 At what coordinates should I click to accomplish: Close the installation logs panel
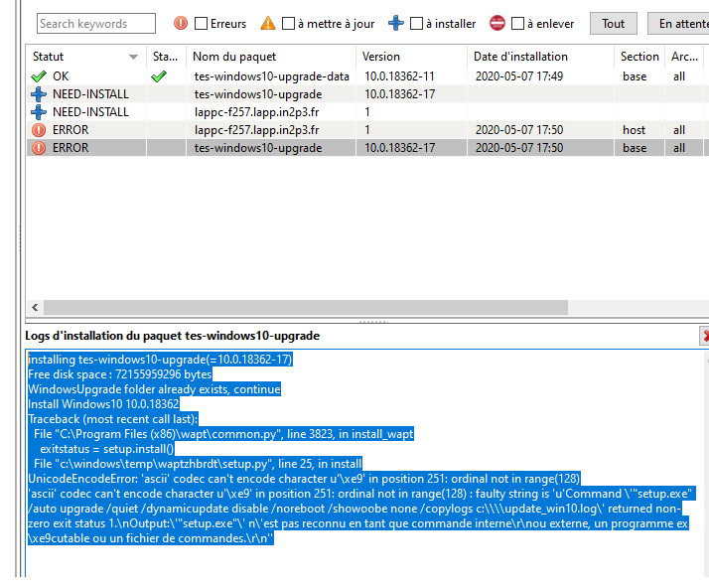[x=704, y=336]
